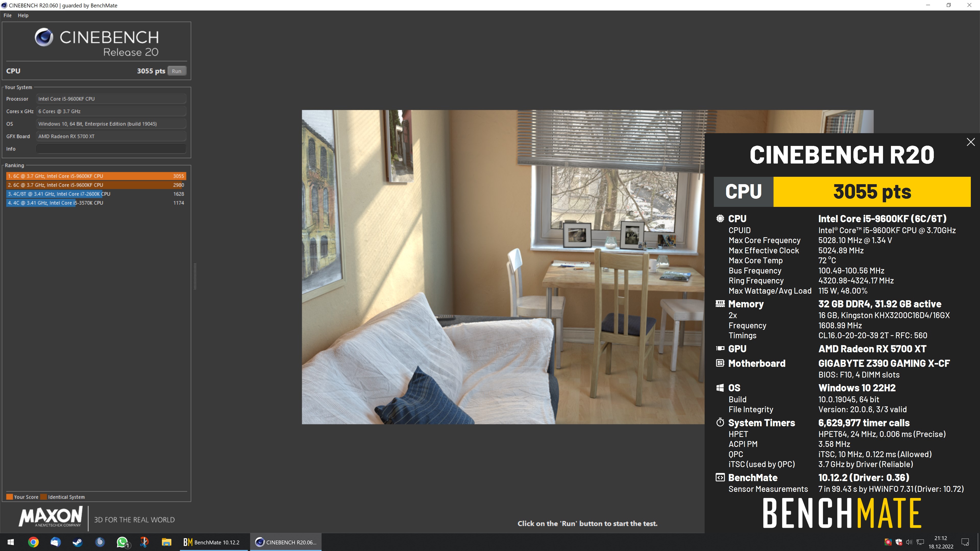Click the 'CINEBENCH R20' heading in BenchMate panel
980x551 pixels.
[841, 155]
